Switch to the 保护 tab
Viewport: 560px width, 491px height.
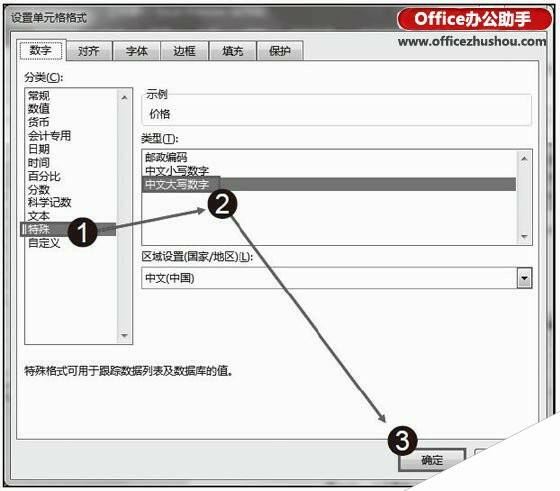(280, 51)
